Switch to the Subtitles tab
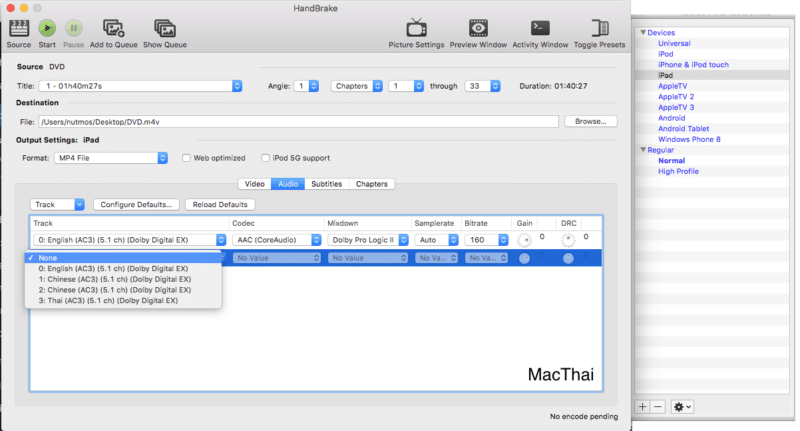Image resolution: width=800 pixels, height=431 pixels. click(x=327, y=184)
